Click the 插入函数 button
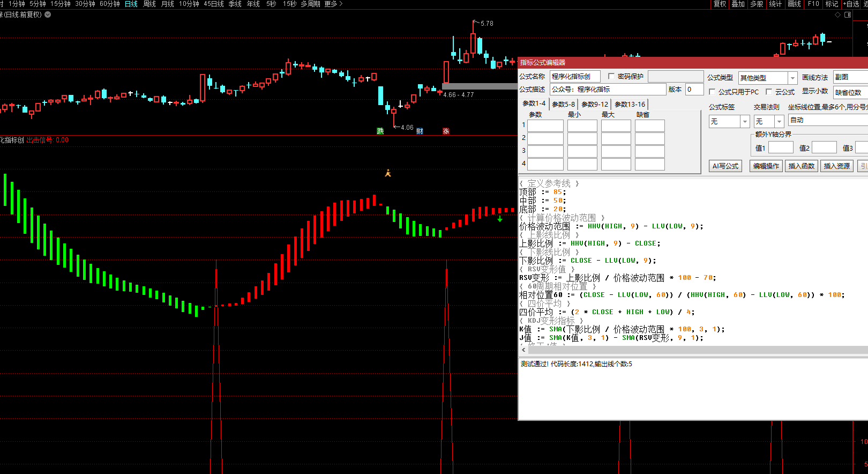 [802, 166]
